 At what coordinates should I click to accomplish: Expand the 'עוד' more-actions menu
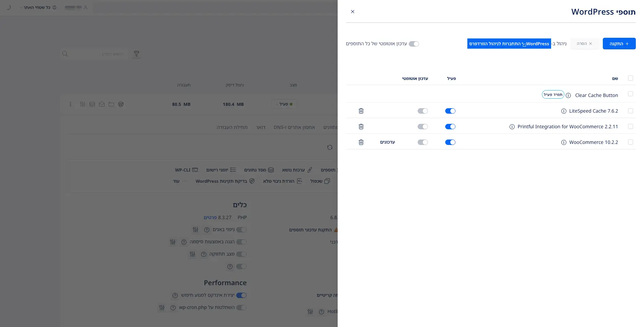coord(180,181)
